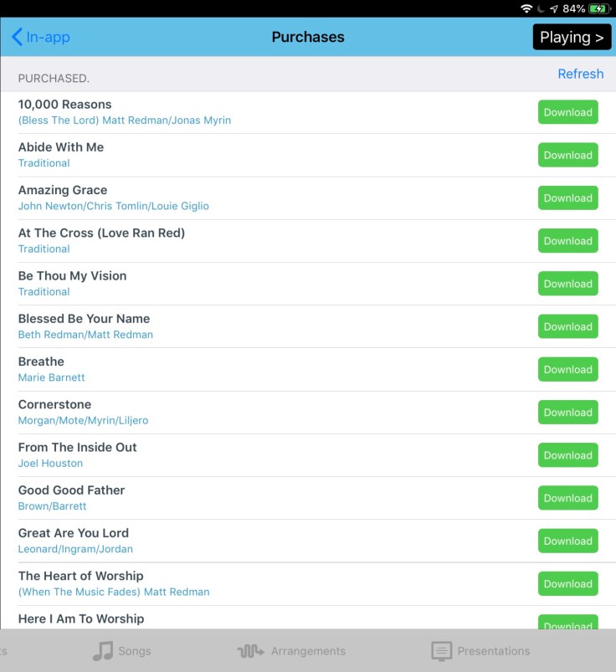Download Abide With Me
Screen dimensions: 616x672
click(567, 155)
